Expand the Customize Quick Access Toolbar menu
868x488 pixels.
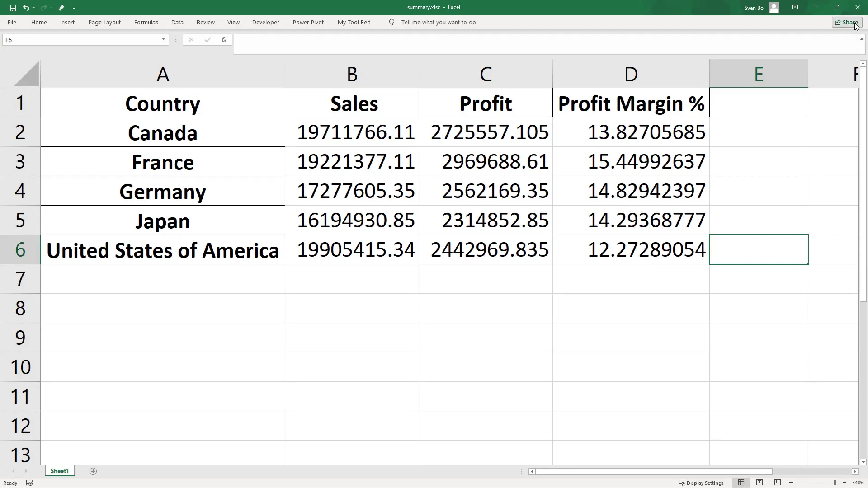click(74, 8)
